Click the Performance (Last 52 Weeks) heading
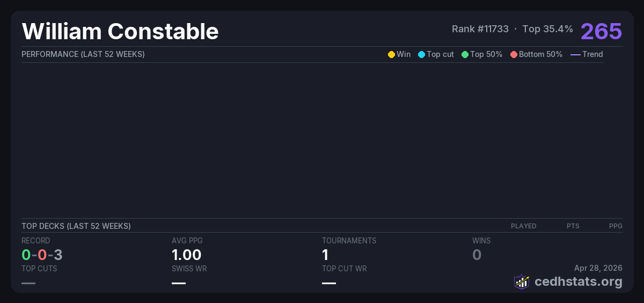This screenshot has width=644, height=303. pos(83,54)
